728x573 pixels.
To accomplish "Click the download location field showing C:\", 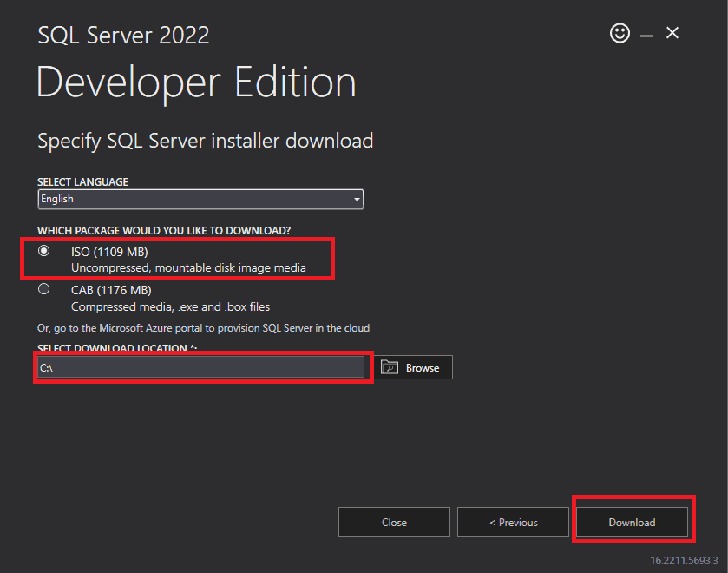I will [x=200, y=367].
